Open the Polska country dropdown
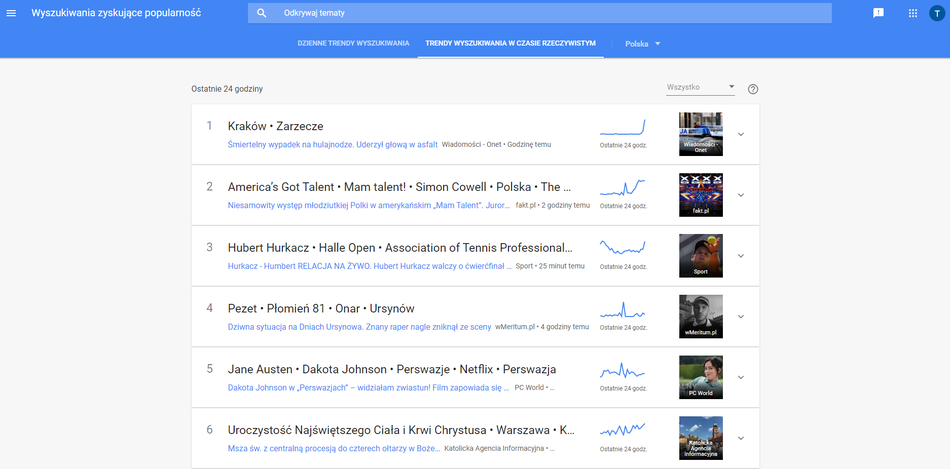The height and width of the screenshot is (469, 950). tap(643, 44)
